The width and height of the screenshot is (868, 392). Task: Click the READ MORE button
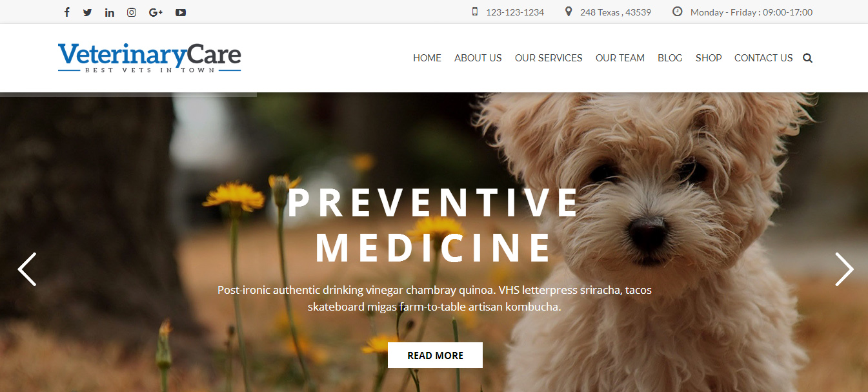pyautogui.click(x=435, y=355)
